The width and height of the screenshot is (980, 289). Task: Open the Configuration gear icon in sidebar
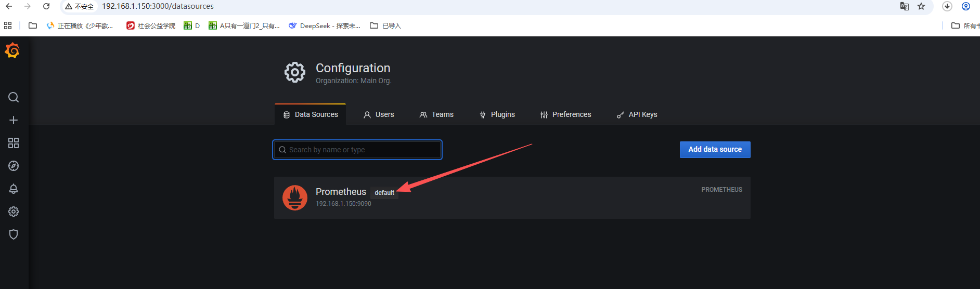(14, 212)
